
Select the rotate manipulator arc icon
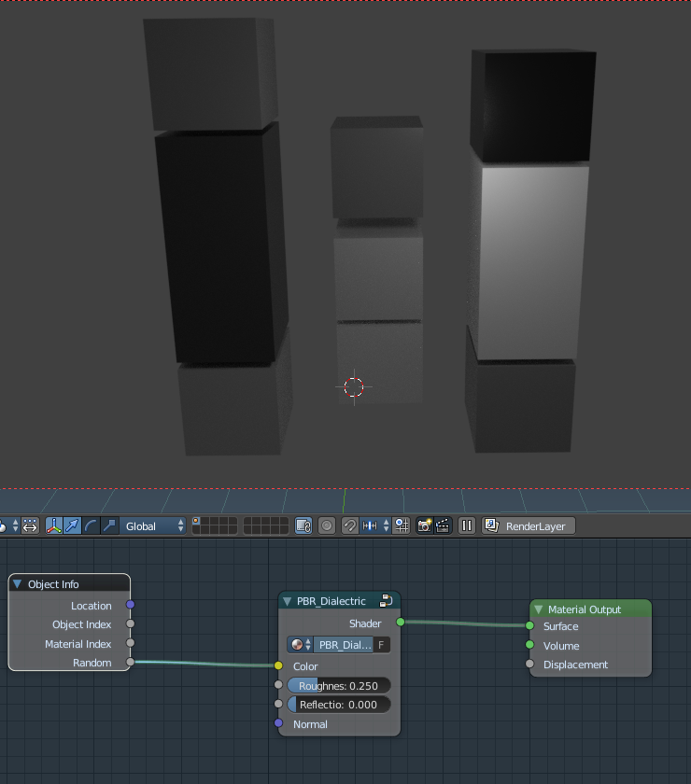coord(91,526)
